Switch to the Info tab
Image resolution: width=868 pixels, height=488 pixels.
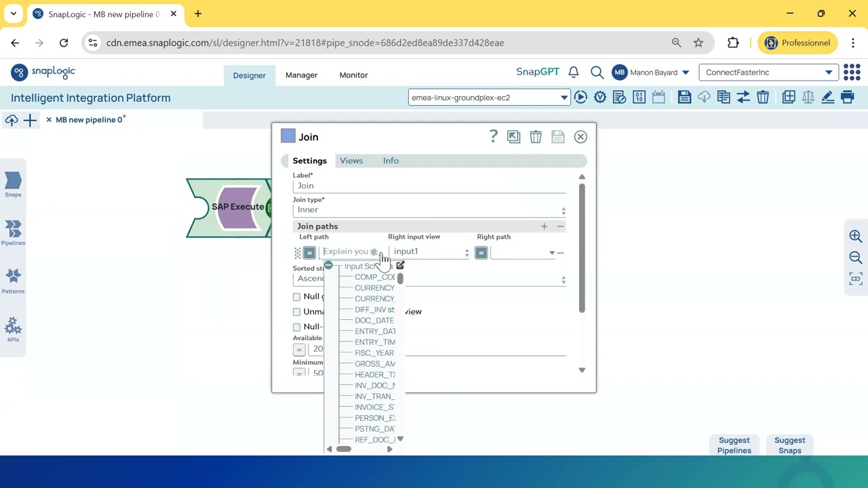(x=391, y=161)
